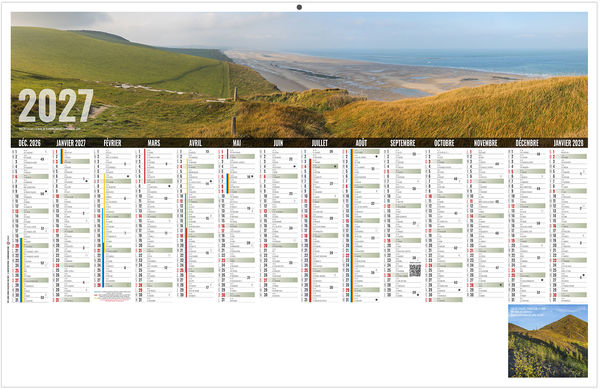Click the panoramic coastal beach photo
The width and height of the screenshot is (600, 389).
click(299, 75)
